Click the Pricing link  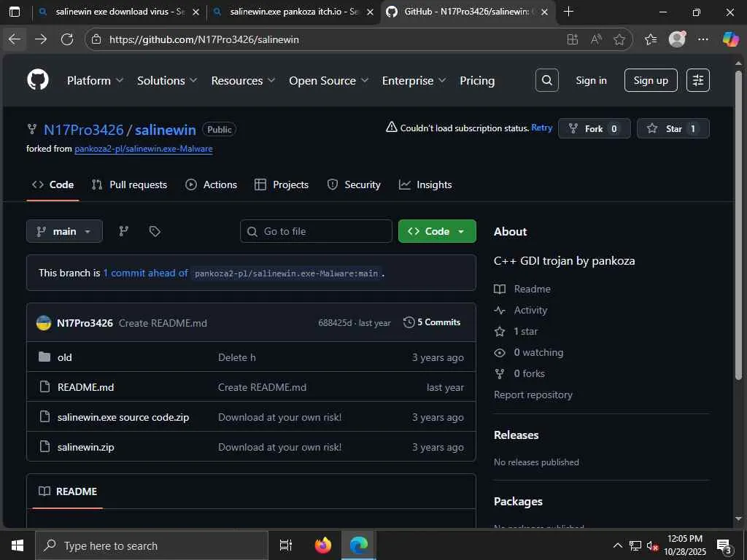click(x=477, y=80)
